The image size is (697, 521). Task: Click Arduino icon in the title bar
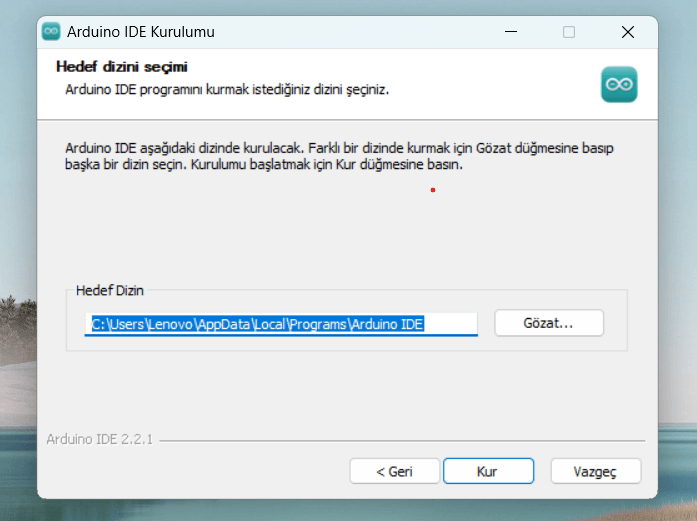[51, 31]
